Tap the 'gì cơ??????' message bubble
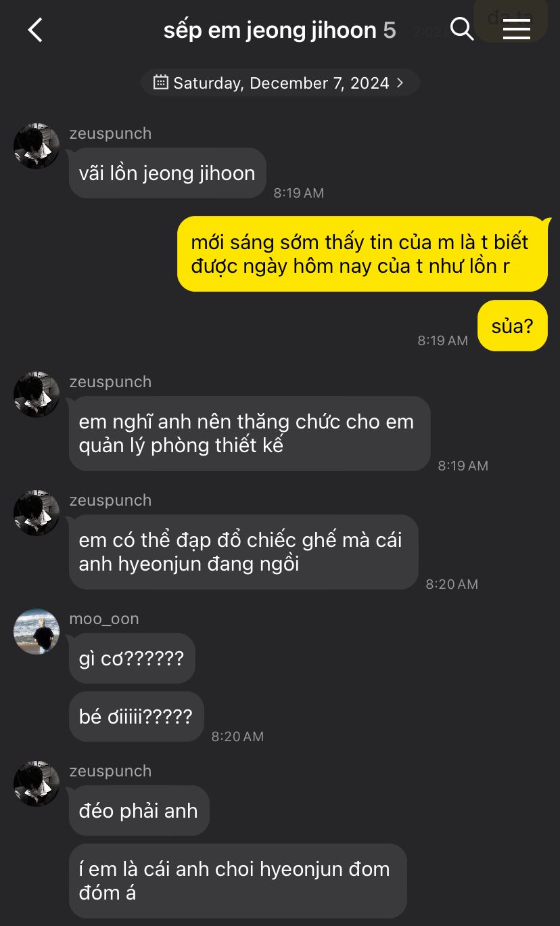Image resolution: width=560 pixels, height=926 pixels. pyautogui.click(x=132, y=658)
